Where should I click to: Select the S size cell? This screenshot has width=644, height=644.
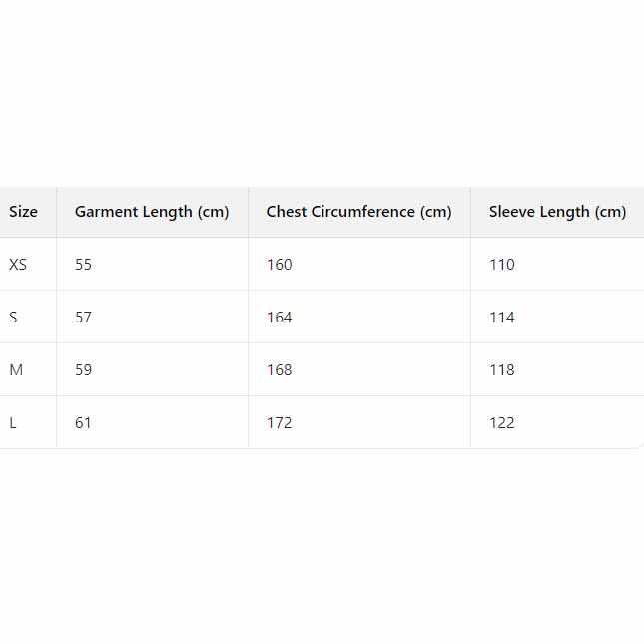point(13,318)
